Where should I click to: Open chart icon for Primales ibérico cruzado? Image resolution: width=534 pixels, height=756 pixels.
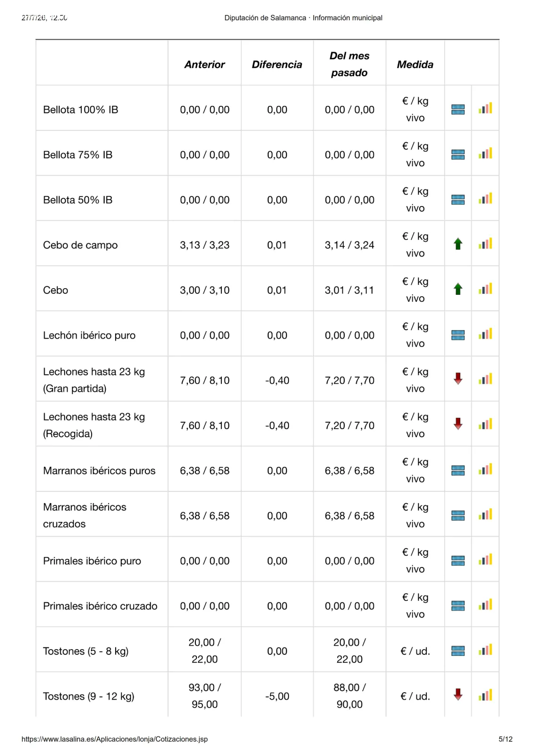click(x=485, y=605)
